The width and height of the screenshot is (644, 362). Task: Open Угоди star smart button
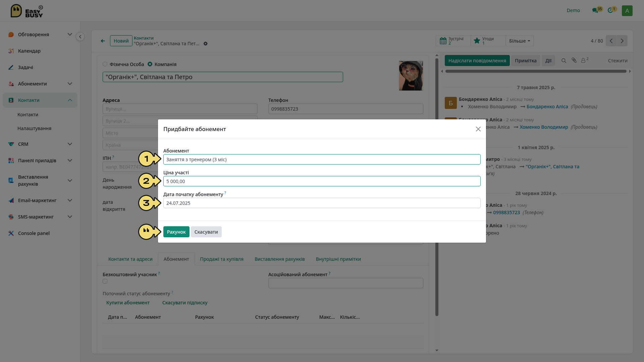click(x=488, y=41)
